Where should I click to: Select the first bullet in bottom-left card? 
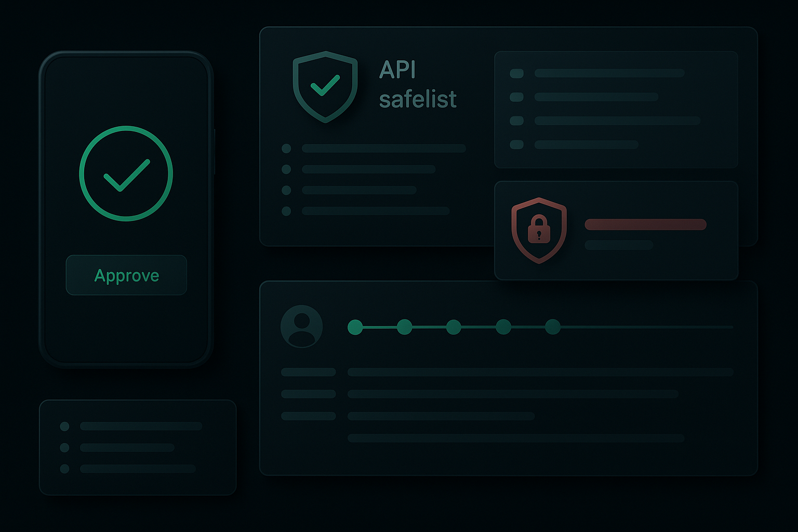[64, 427]
